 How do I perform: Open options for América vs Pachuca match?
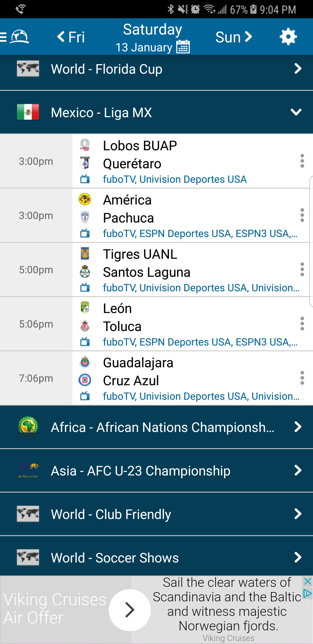tap(302, 215)
